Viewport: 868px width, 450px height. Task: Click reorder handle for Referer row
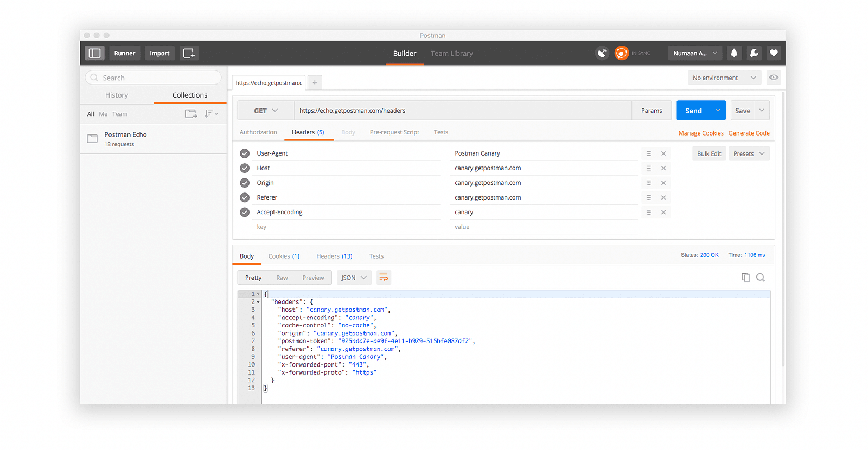649,197
